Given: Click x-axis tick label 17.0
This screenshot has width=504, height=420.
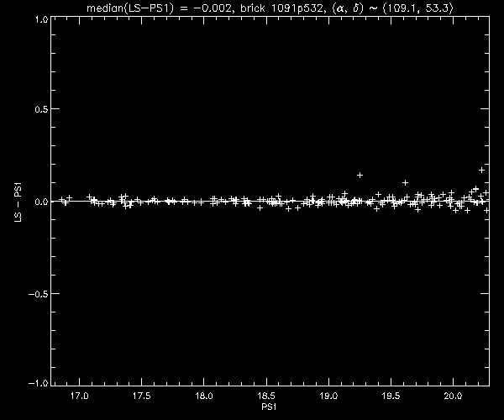Looking at the screenshot, I should tap(80, 396).
